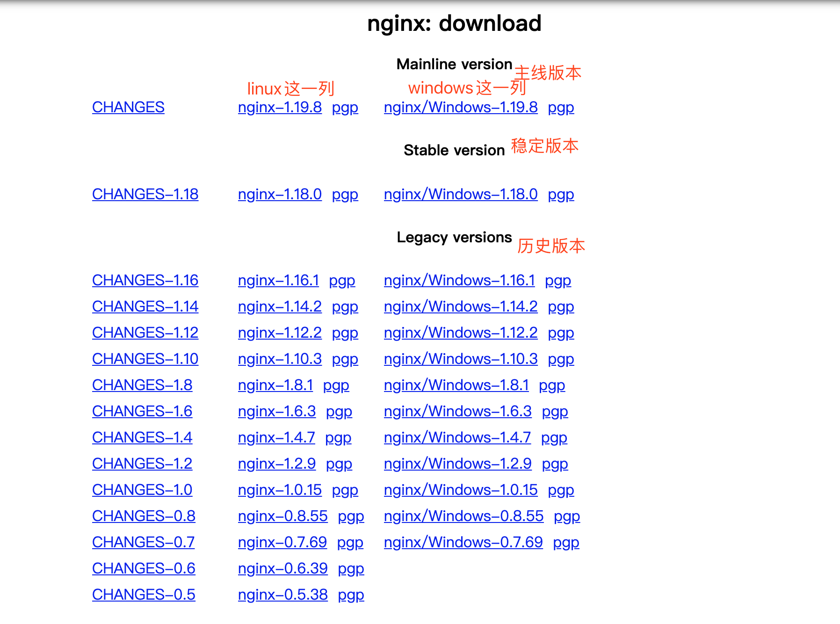This screenshot has height=624, width=840.
Task: Download nginx/Windows-1.8.1
Action: [456, 385]
